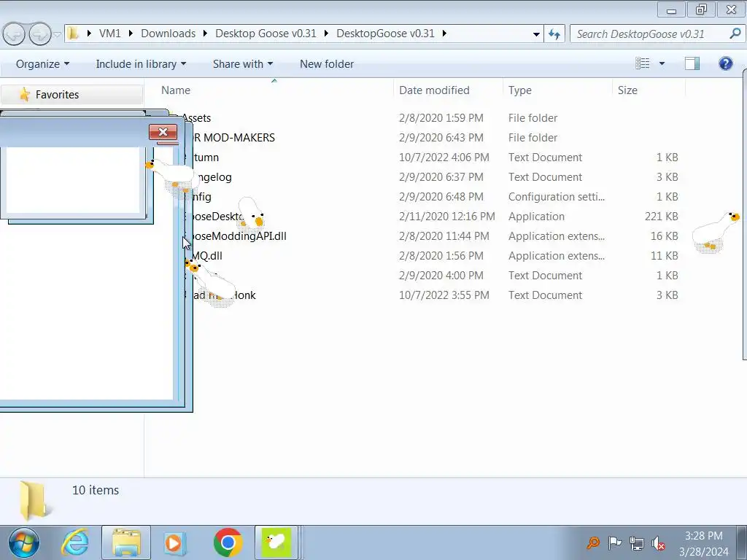Expand the arrow after VM1 breadcrumb
747x560 pixels.
[131, 34]
